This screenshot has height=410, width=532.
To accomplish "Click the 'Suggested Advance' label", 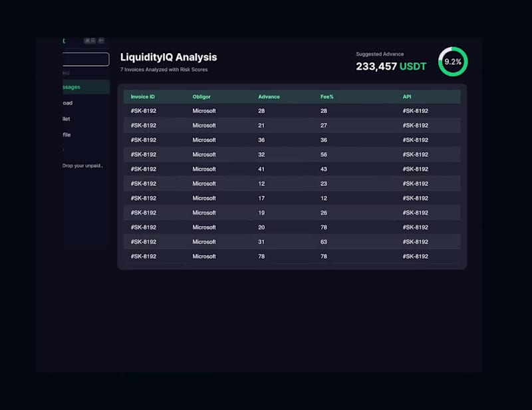I will tap(380, 54).
